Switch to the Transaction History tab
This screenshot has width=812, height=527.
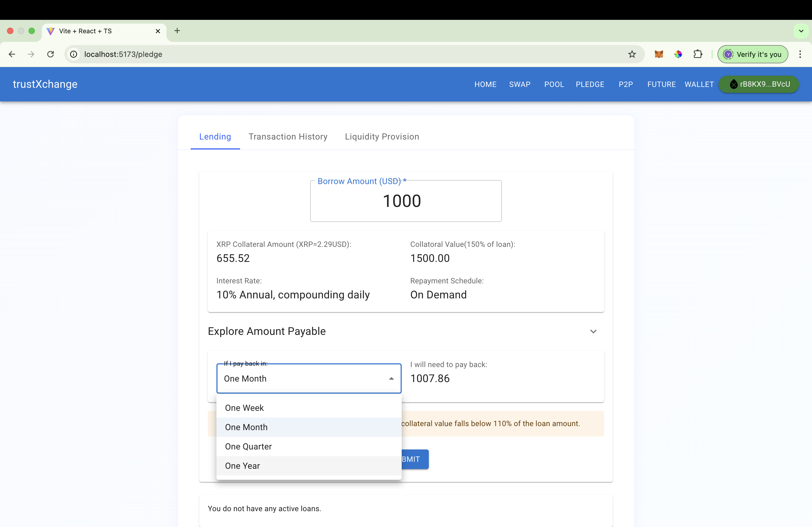288,137
